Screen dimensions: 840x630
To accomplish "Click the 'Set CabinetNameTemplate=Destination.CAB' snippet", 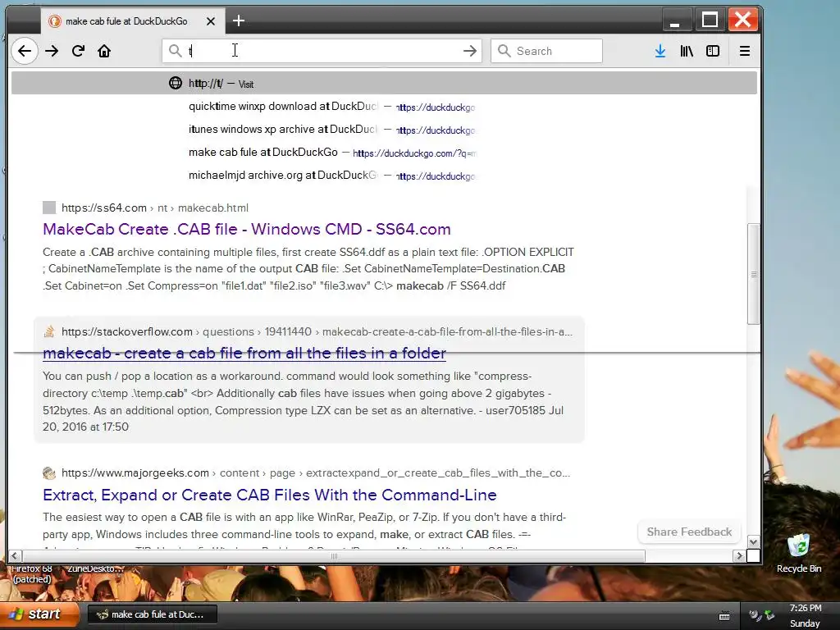I will (x=454, y=268).
